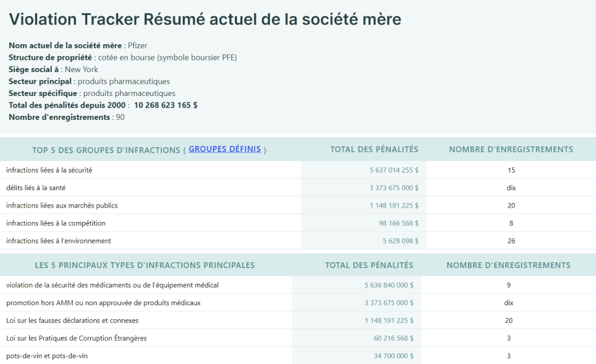The image size is (596, 364).
Task: Click infractions liées à l'environnement row
Action: pyautogui.click(x=59, y=241)
